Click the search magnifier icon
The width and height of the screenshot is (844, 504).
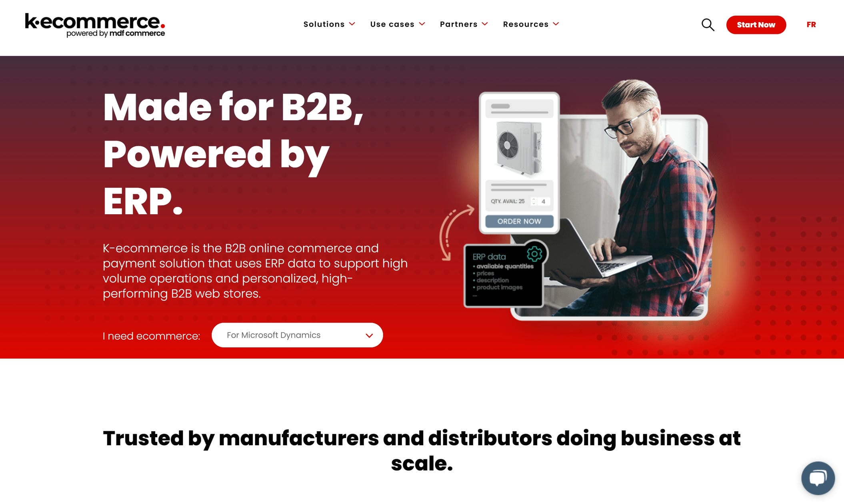708,25
